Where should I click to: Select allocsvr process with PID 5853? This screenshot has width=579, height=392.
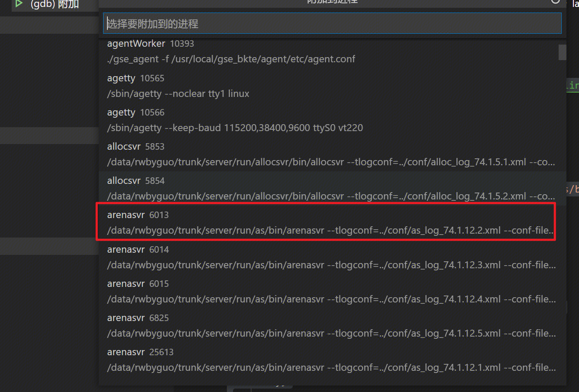pyautogui.click(x=136, y=147)
